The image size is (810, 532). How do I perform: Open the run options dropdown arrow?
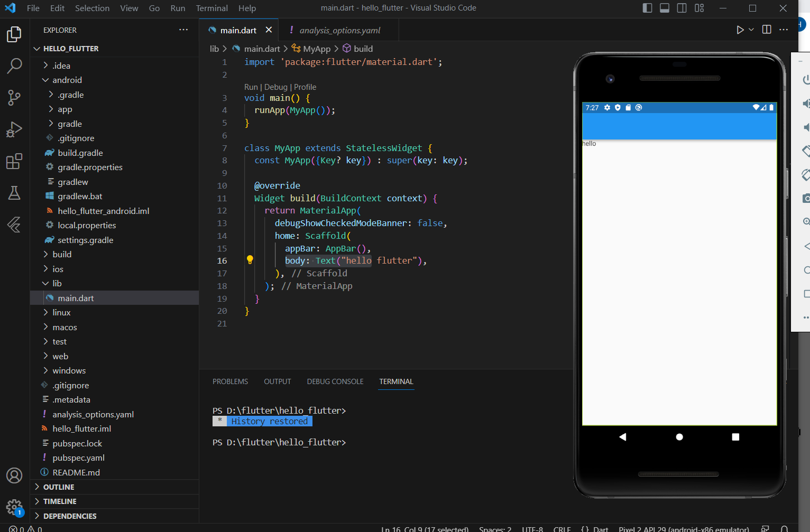pyautogui.click(x=751, y=30)
